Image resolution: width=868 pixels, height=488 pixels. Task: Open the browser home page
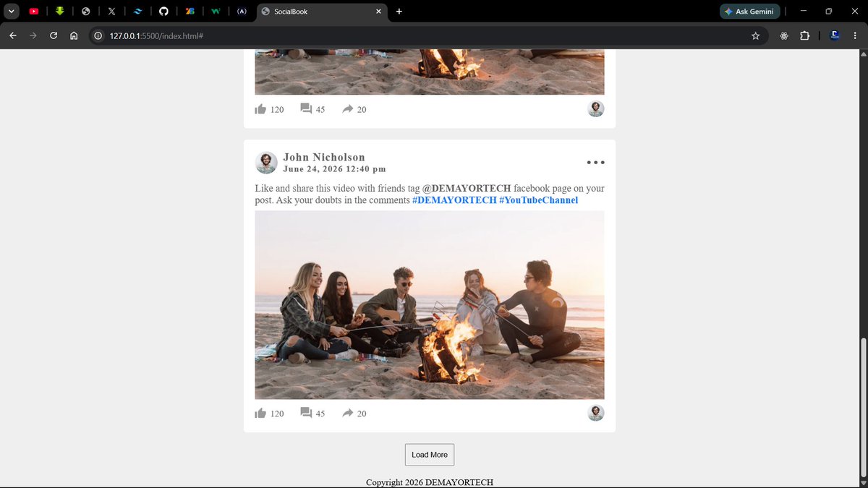(74, 35)
